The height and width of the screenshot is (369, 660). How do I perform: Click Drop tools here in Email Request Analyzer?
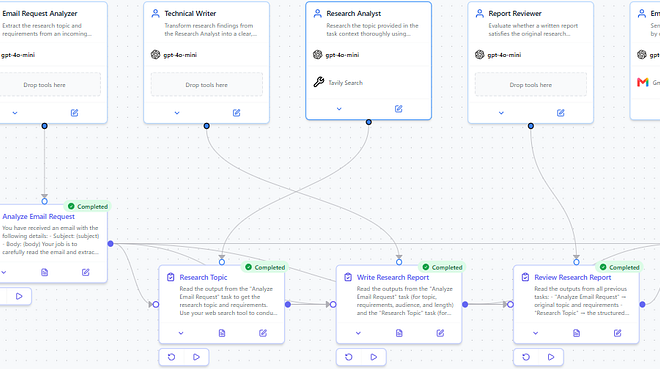(50, 85)
